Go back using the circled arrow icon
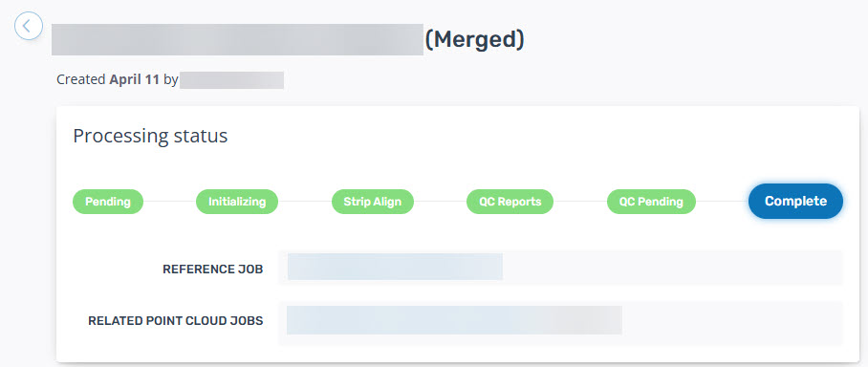The height and width of the screenshot is (367, 868). point(29,26)
